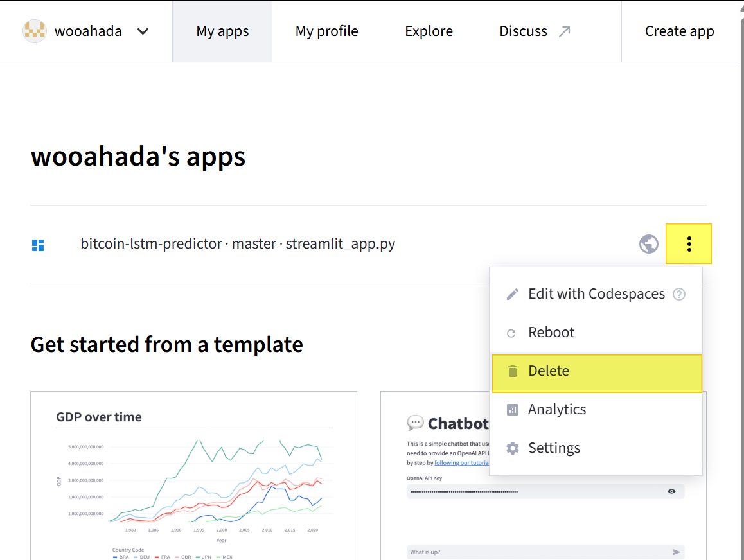
Task: Open Analytics from the app menu
Action: (596, 409)
